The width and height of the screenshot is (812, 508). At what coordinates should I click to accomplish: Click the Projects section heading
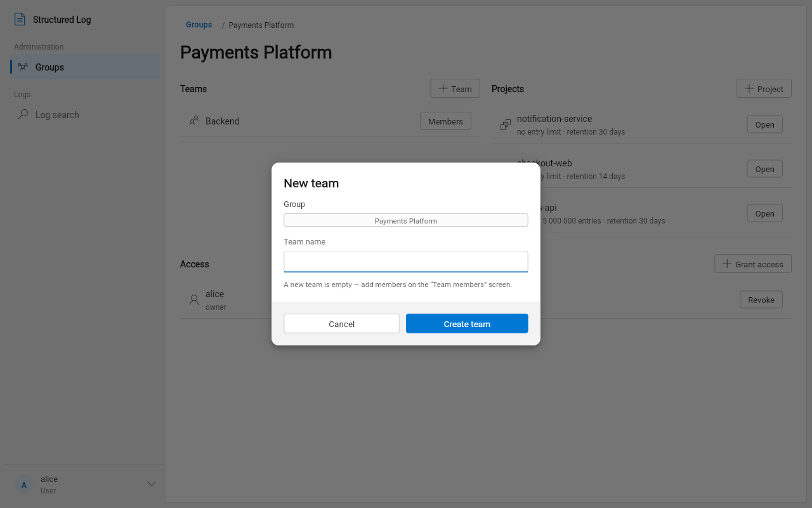[x=507, y=88]
